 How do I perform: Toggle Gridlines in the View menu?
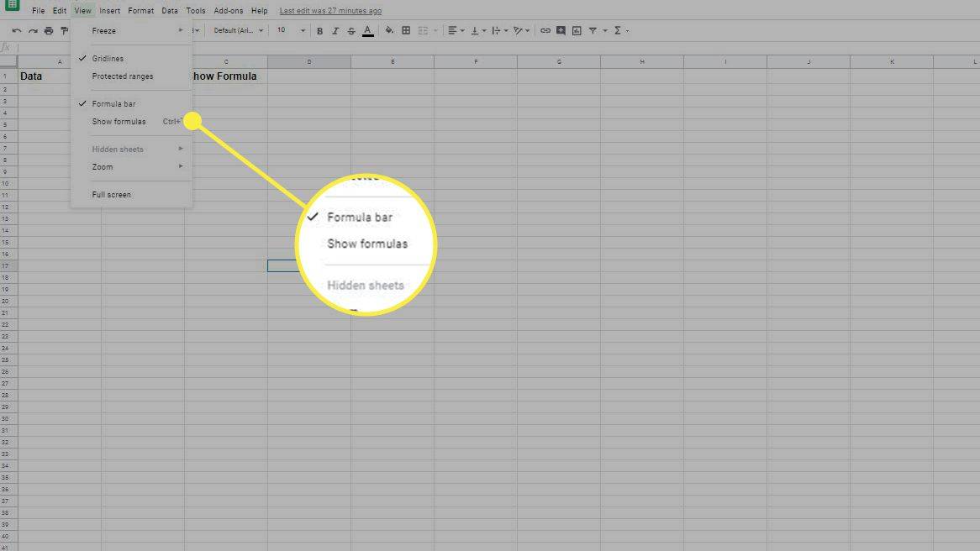click(106, 58)
